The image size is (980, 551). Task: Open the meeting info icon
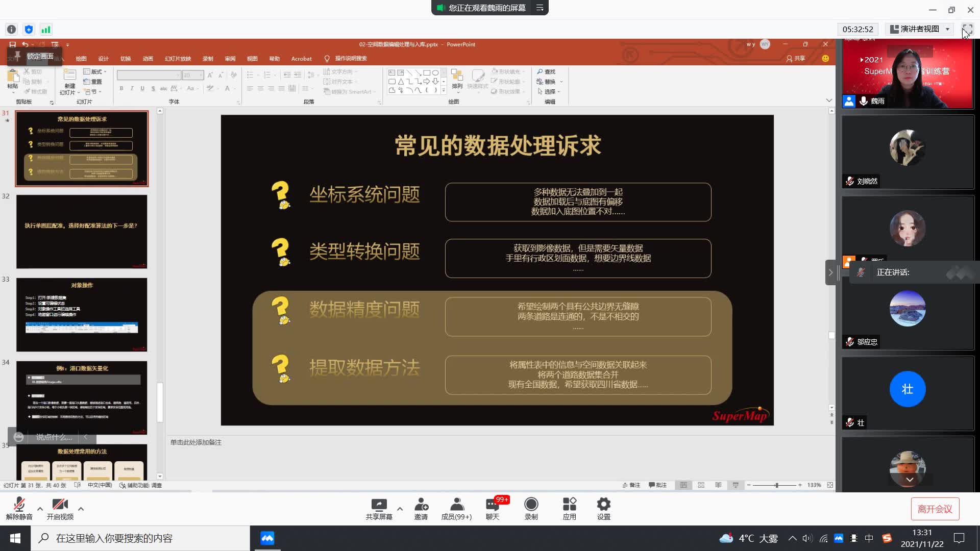11,30
